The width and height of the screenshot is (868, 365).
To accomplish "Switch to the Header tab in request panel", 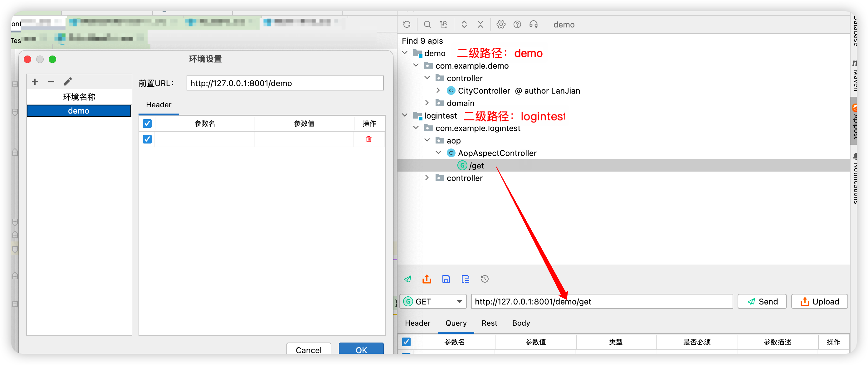I will pyautogui.click(x=417, y=323).
